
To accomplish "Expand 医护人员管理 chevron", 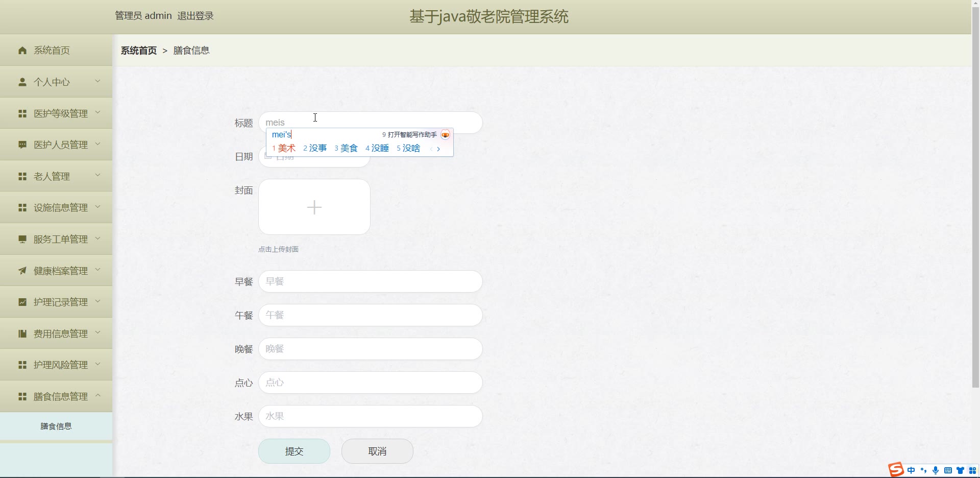I will [x=98, y=144].
